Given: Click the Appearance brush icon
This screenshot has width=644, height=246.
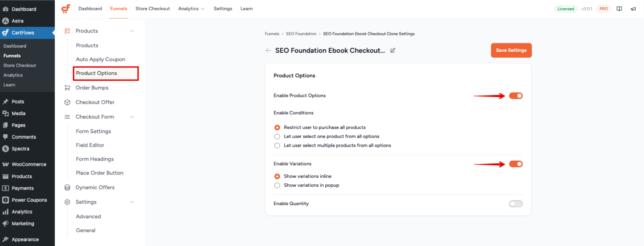Looking at the screenshot, I should point(5,239).
